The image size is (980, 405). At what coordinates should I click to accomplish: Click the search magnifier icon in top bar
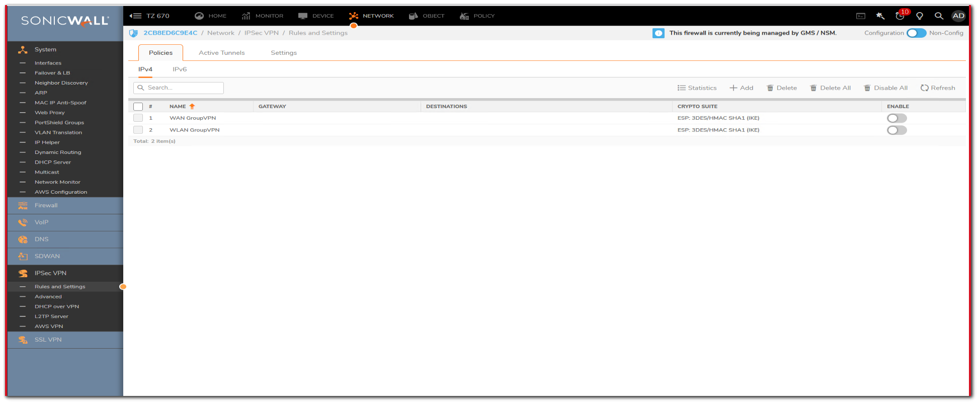pos(939,16)
